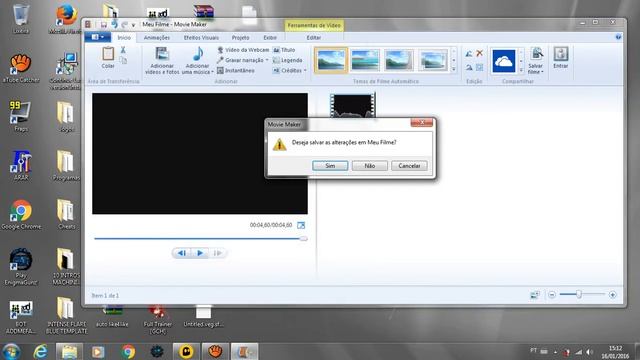Click the next frame button
Image resolution: width=640 pixels, height=360 pixels.
218,253
